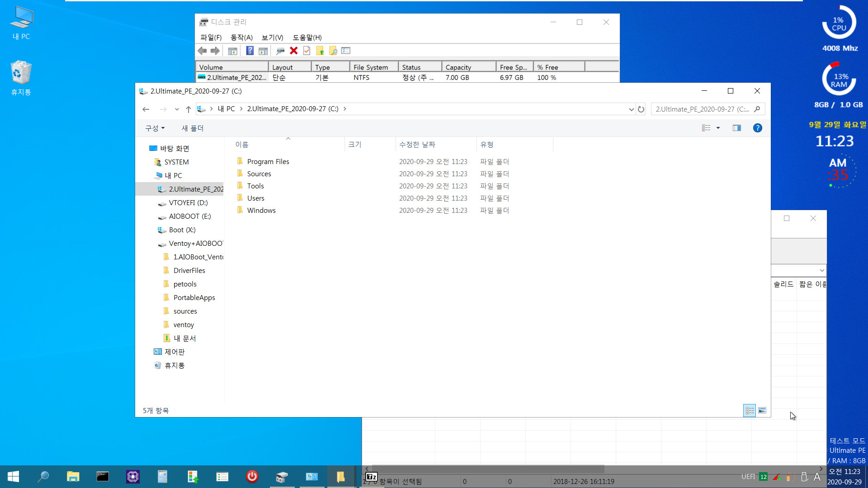Open 파일(F) menu in Disk Management

point(211,38)
